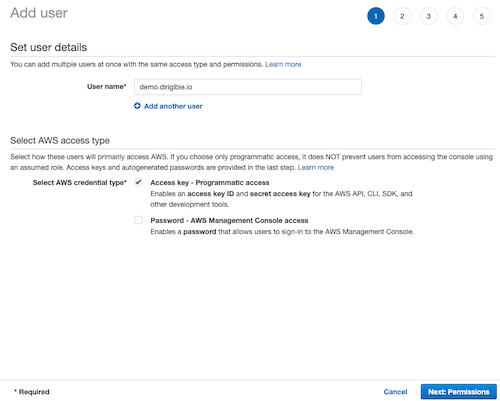Uncheck Access key - Programmatic access checkbox
500x401 pixels.
138,182
